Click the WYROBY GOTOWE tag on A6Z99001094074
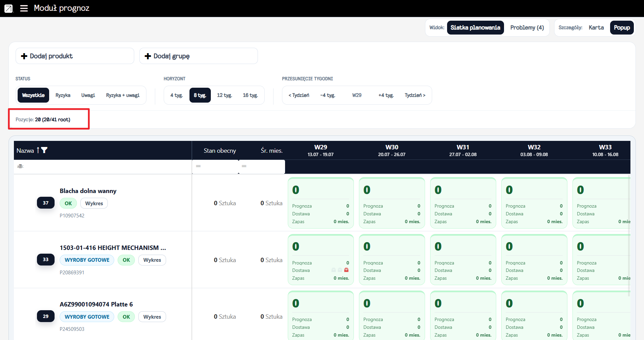 point(87,317)
